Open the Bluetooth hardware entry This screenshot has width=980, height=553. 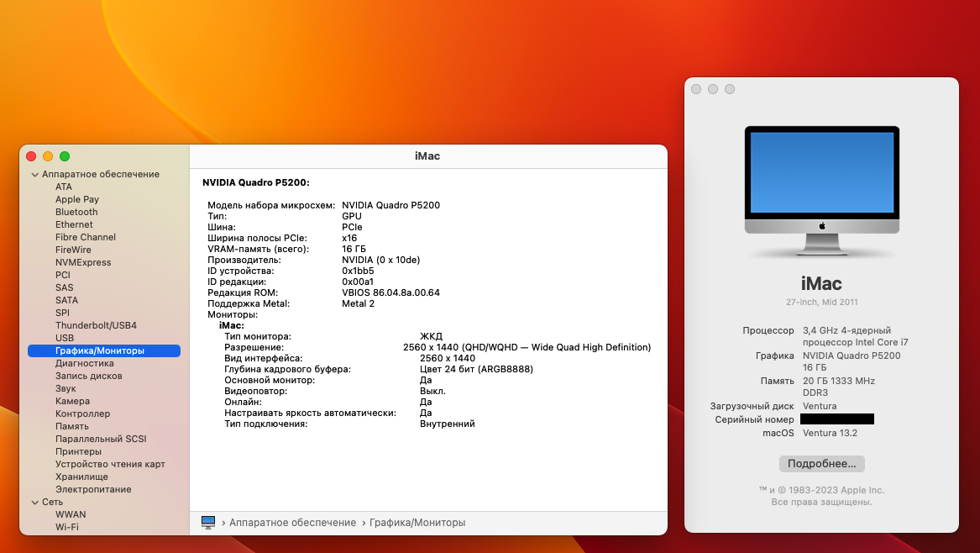click(76, 212)
